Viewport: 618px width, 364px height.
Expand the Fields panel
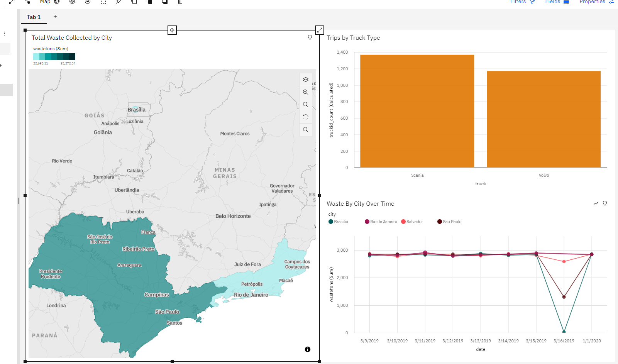(557, 2)
